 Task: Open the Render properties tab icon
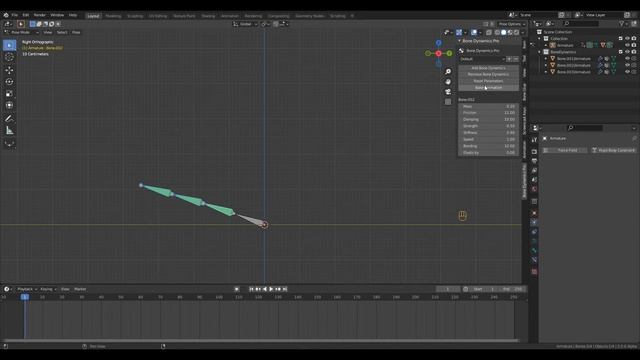click(x=534, y=151)
